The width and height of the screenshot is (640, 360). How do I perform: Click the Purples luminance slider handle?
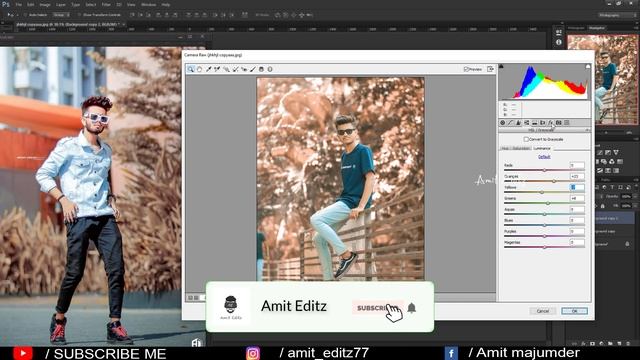coord(544,236)
